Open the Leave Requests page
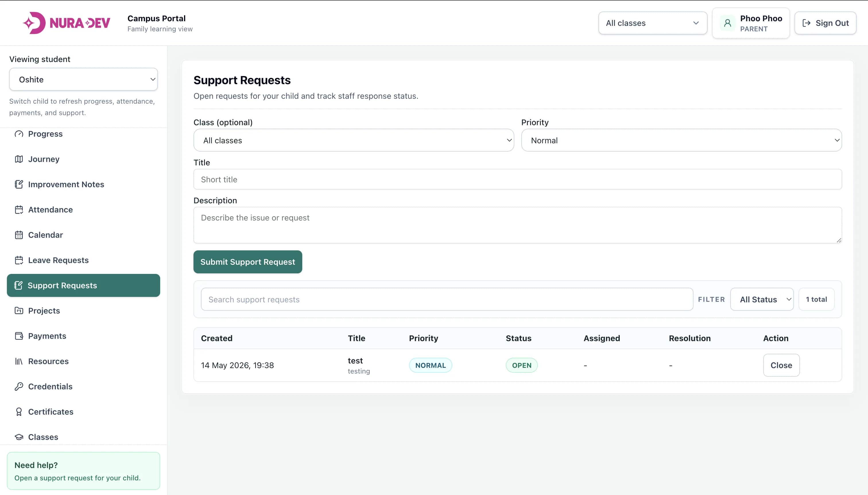Screen dimensions: 868x495 [x=84, y=260]
